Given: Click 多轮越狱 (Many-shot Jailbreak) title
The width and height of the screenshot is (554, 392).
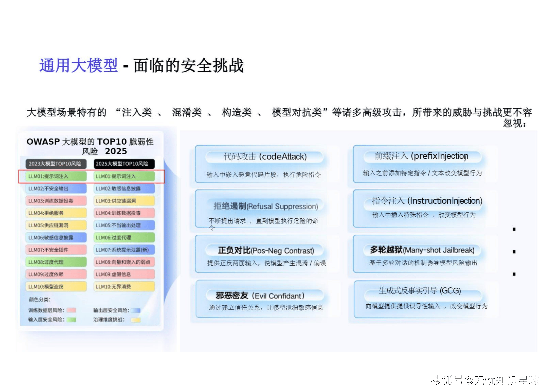Looking at the screenshot, I should [x=422, y=250].
